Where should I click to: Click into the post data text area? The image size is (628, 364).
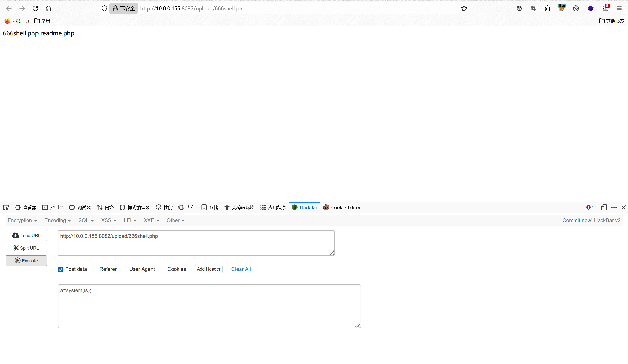pyautogui.click(x=209, y=306)
